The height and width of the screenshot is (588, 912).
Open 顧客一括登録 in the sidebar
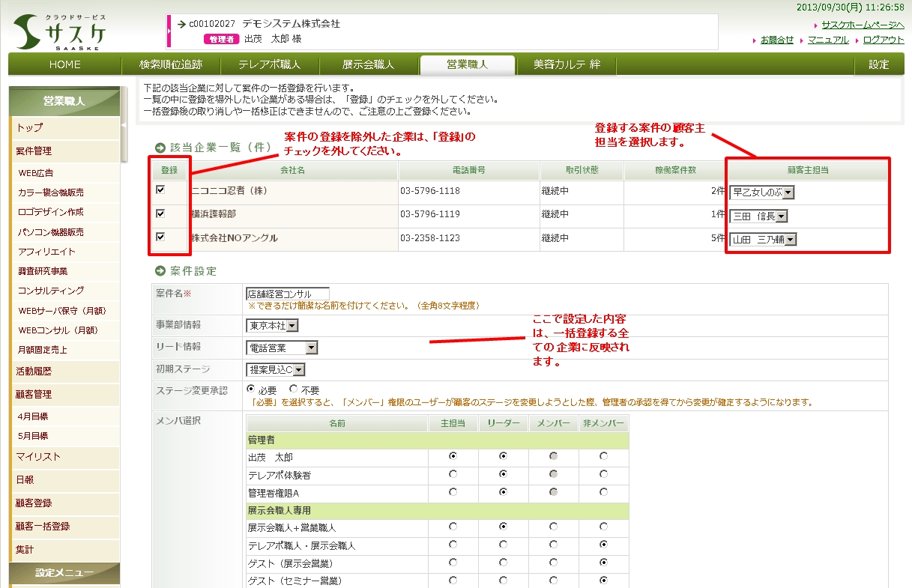[x=43, y=526]
